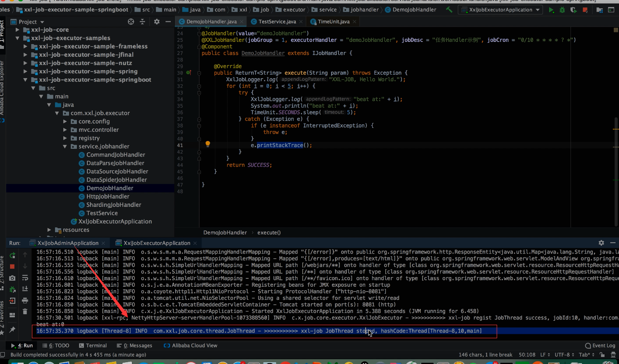Expand xxl-job-executor-sample-frameless folder
Image resolution: width=619 pixels, height=364 pixels.
point(26,46)
